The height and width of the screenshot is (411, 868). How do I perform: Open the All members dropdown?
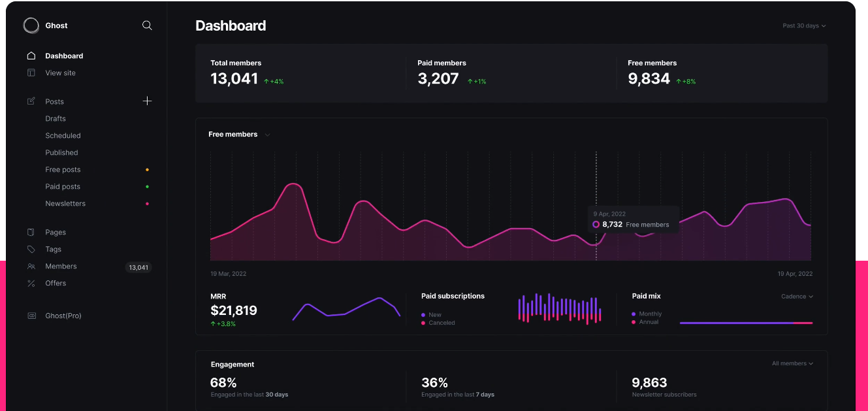(792, 363)
